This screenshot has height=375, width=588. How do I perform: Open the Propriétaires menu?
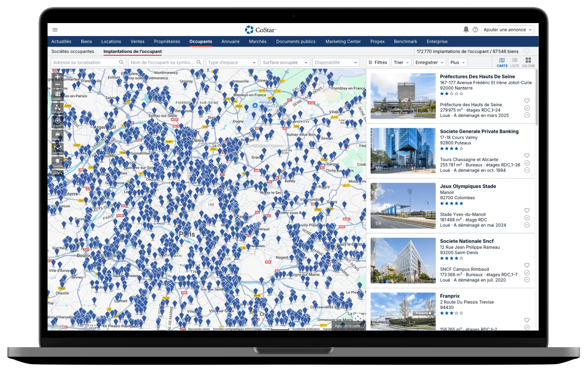coord(167,42)
